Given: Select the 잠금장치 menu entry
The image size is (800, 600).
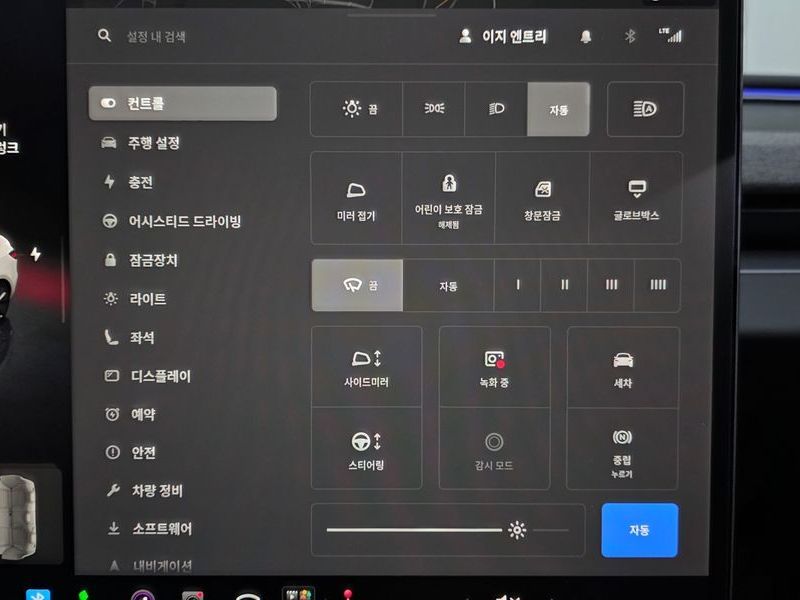Looking at the screenshot, I should tap(140, 260).
